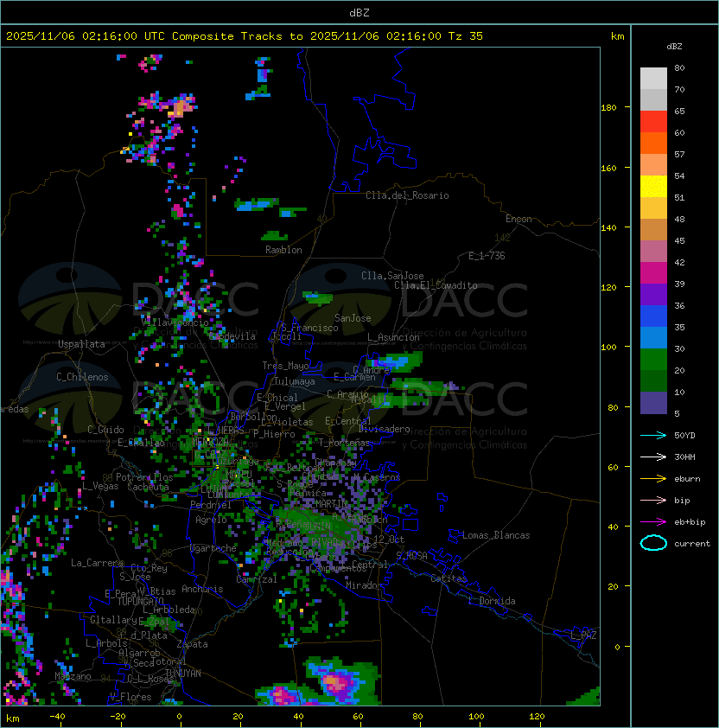Click the magenta eb+bip arrow symbol
The image size is (719, 728).
653,522
